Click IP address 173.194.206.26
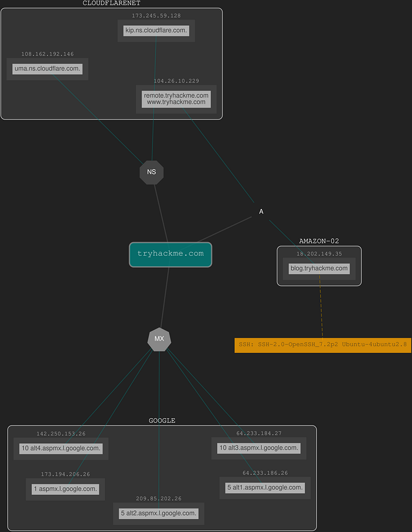Image resolution: width=412 pixels, height=532 pixels. coord(65,475)
